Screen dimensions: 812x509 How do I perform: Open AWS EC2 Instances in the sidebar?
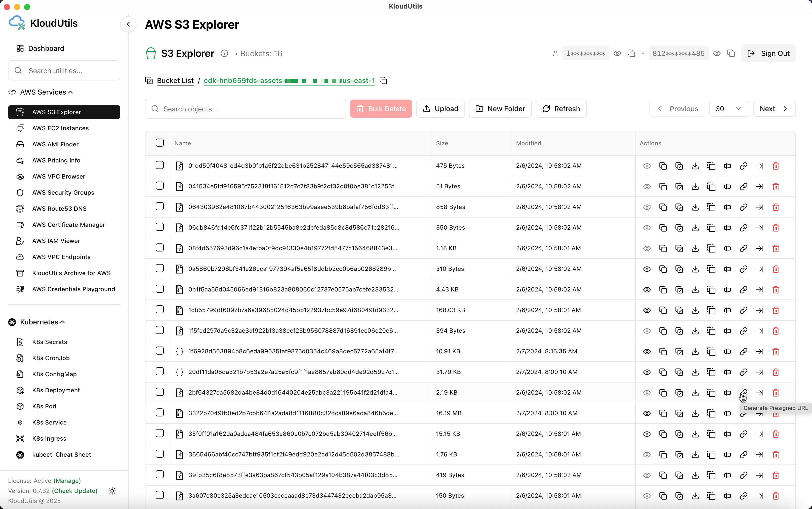click(60, 128)
